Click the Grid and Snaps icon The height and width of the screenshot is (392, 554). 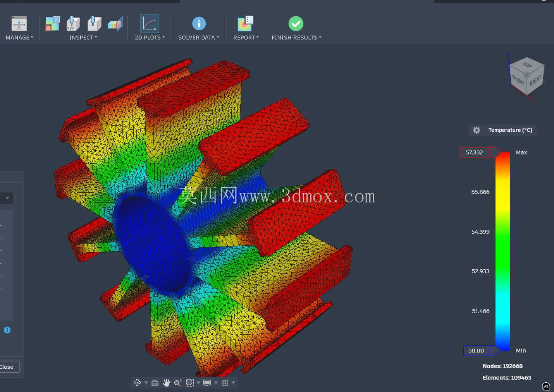225,383
